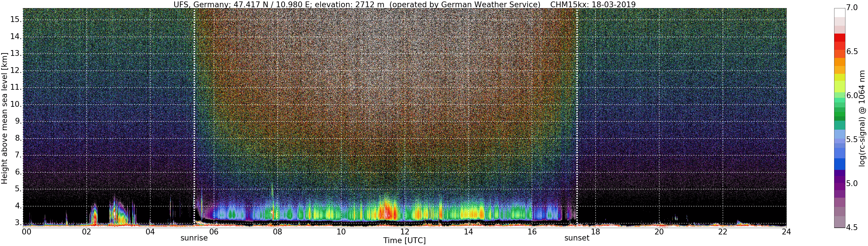Click the colorbar '6.0' tick label
Image resolution: width=868 pixels, height=246 pixels.
tap(852, 96)
